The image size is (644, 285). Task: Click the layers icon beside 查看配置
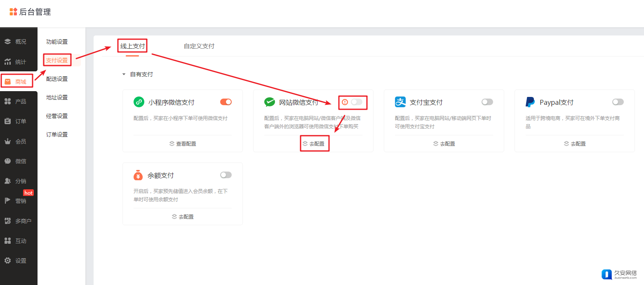point(172,144)
